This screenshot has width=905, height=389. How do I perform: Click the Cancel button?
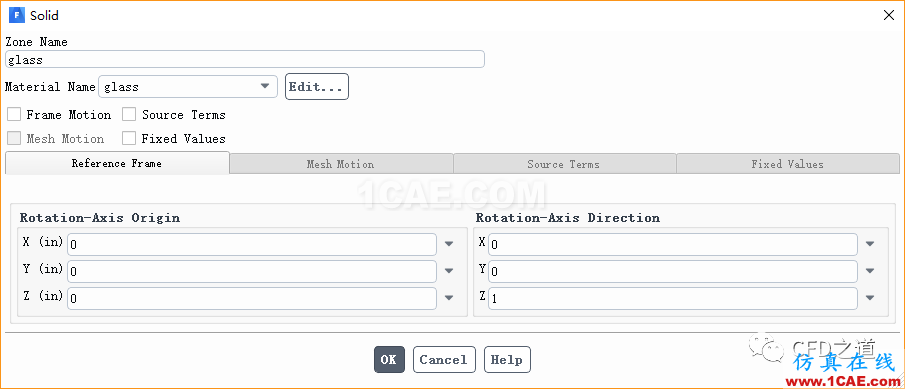(444, 360)
